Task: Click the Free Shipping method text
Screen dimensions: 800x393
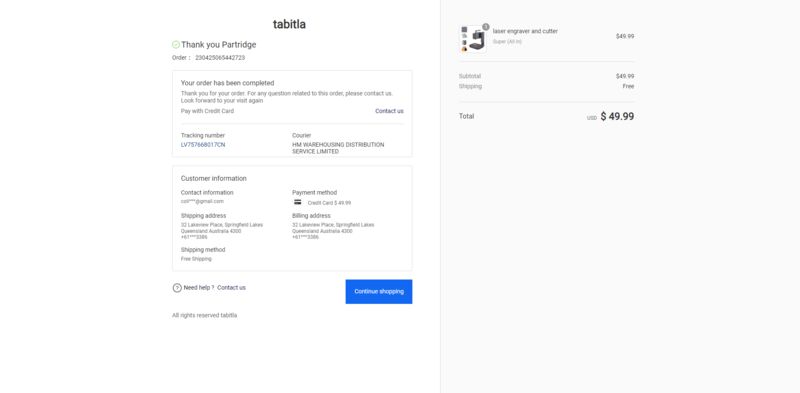Action: (x=196, y=259)
